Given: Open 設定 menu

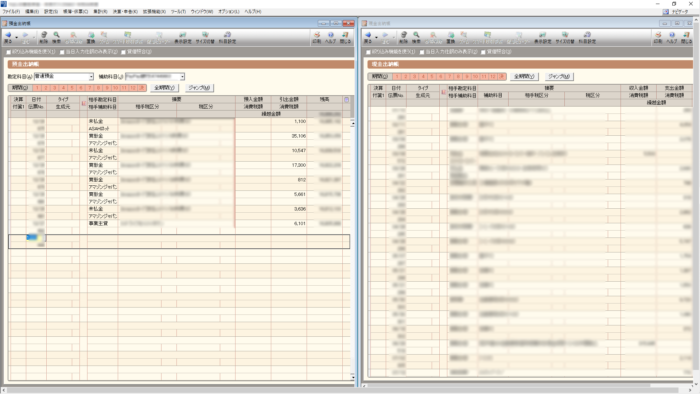Looking at the screenshot, I should click(x=51, y=12).
